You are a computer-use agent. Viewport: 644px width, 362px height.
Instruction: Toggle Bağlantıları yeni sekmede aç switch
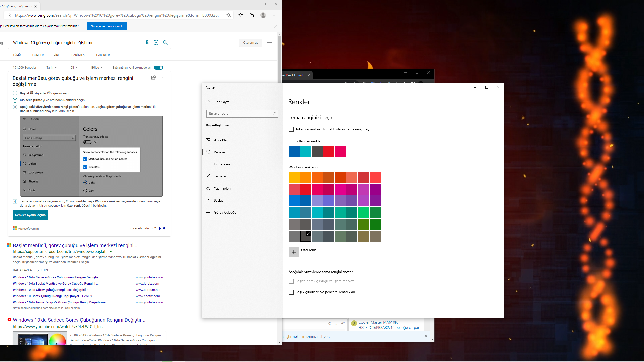158,68
